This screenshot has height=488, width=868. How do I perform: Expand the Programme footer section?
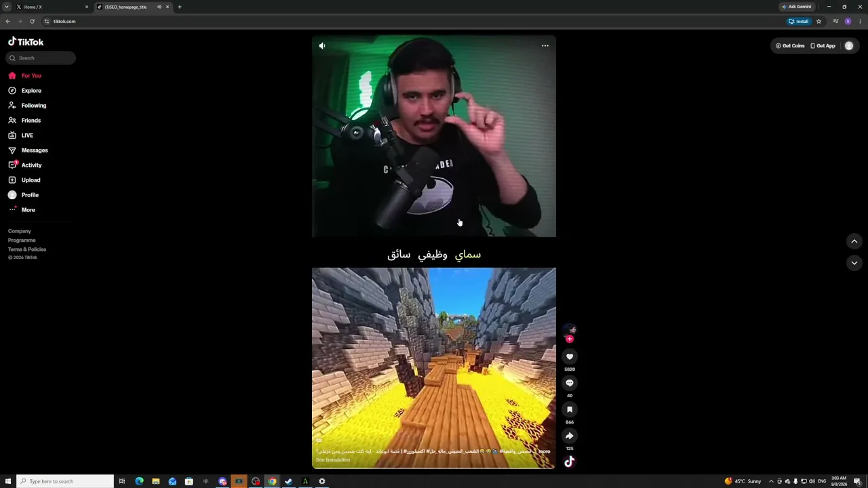pos(22,241)
